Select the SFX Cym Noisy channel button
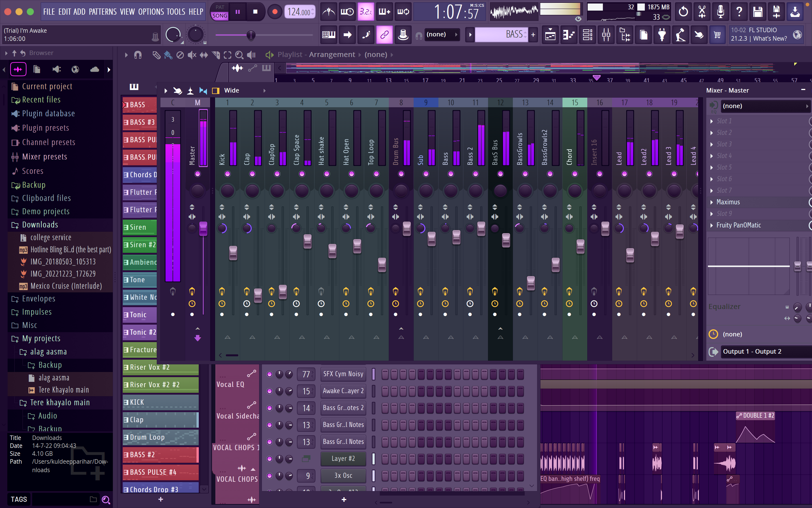Screen dimensions: 812x508 tap(343, 374)
